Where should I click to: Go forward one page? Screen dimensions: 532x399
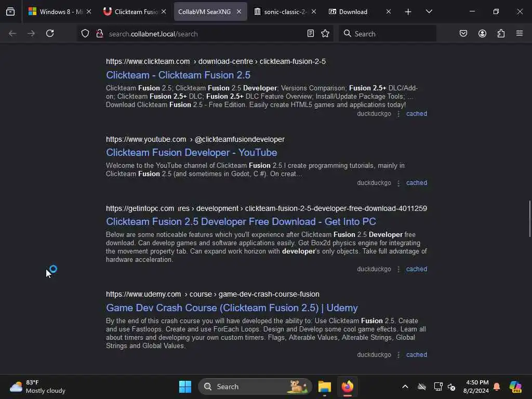tap(31, 33)
